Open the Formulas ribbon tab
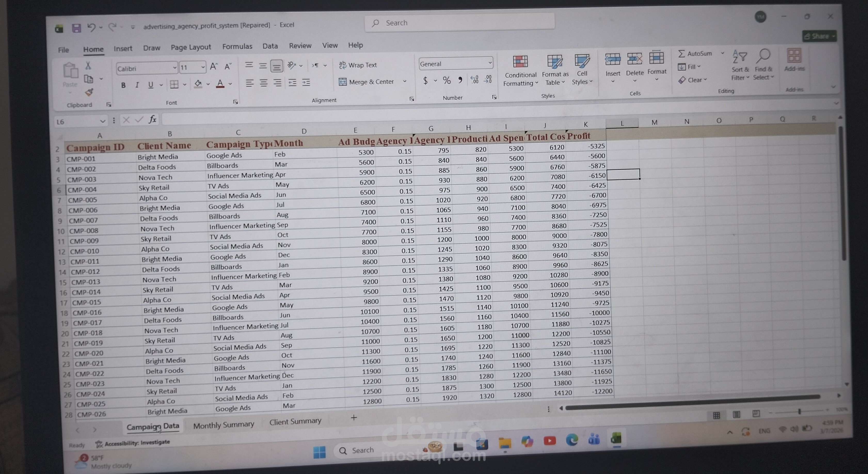Viewport: 868px width, 474px height. point(237,46)
